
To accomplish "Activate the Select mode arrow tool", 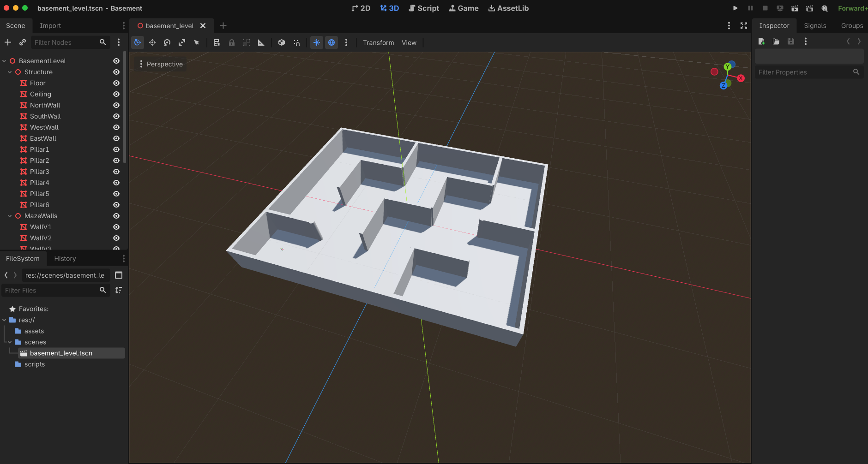I will [196, 42].
